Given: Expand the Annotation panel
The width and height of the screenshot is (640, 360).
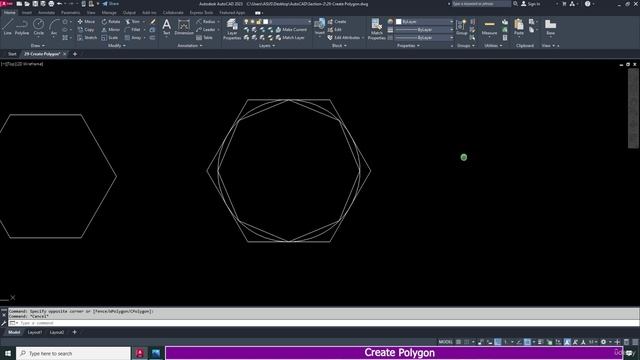Looking at the screenshot, I should click(x=190, y=46).
